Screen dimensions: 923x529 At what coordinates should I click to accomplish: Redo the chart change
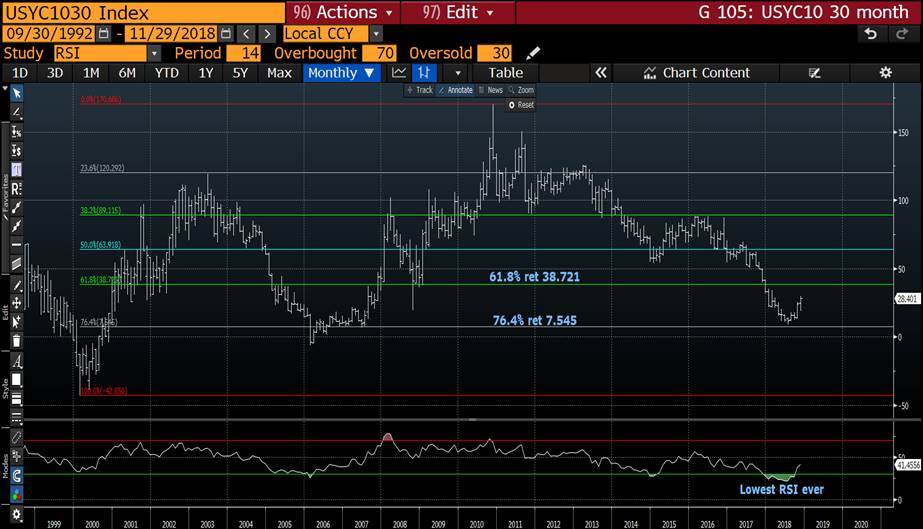tap(901, 34)
